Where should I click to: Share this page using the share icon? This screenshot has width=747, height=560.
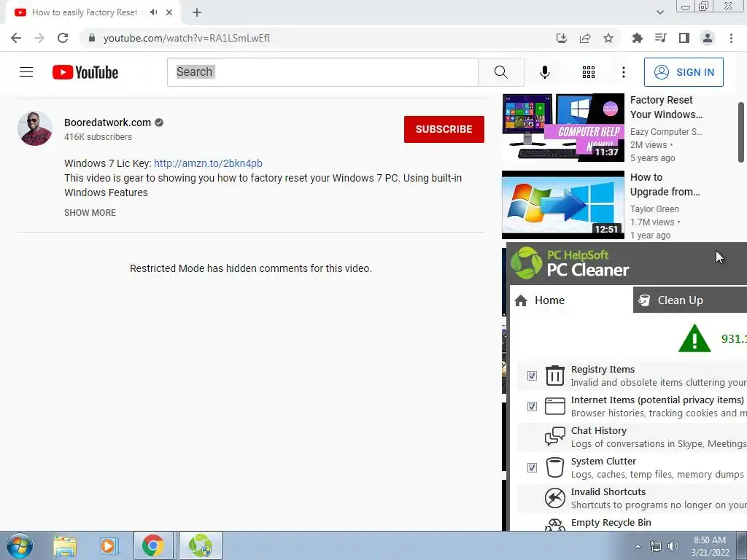(x=585, y=38)
